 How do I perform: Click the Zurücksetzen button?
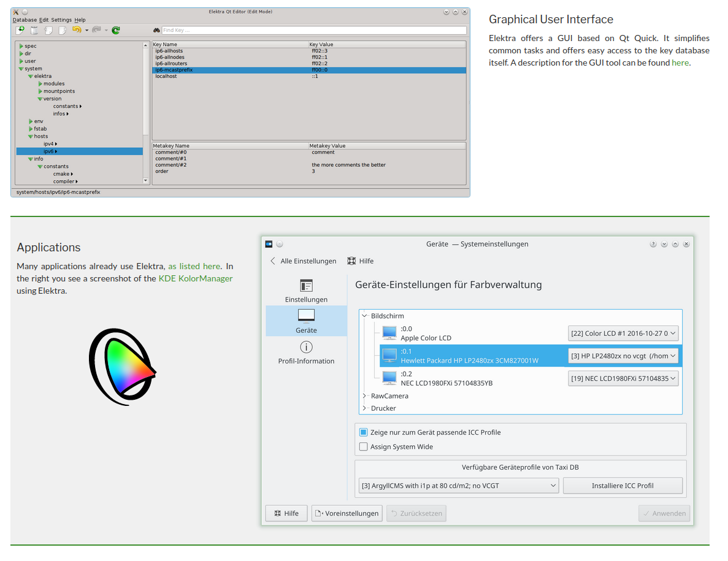(x=416, y=513)
